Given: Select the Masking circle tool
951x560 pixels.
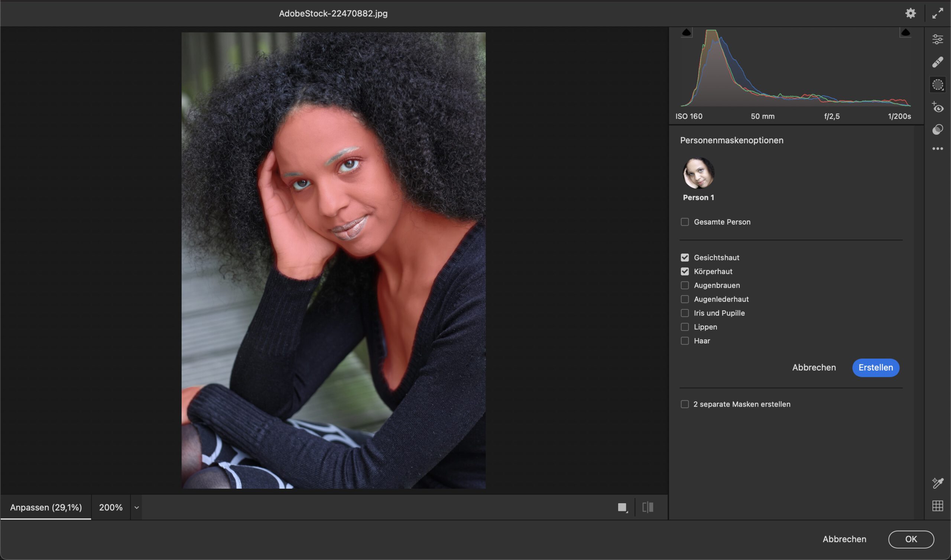Looking at the screenshot, I should [x=937, y=85].
